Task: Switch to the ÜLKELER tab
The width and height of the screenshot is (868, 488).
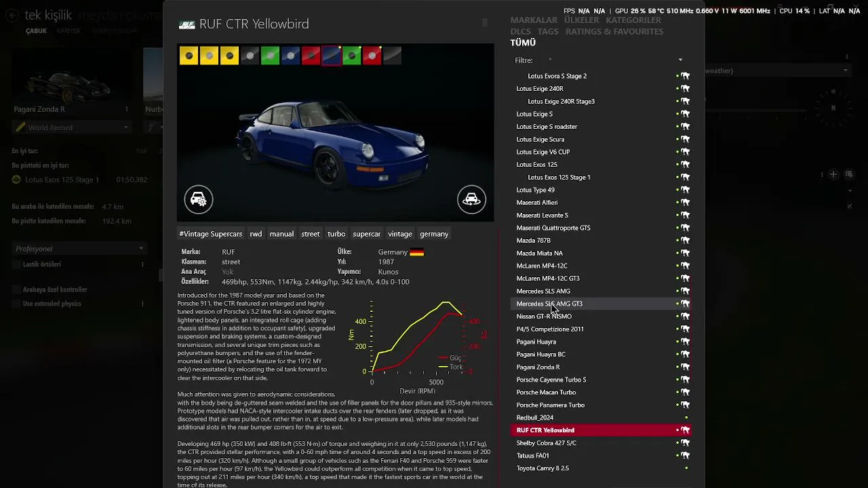Action: pyautogui.click(x=582, y=20)
